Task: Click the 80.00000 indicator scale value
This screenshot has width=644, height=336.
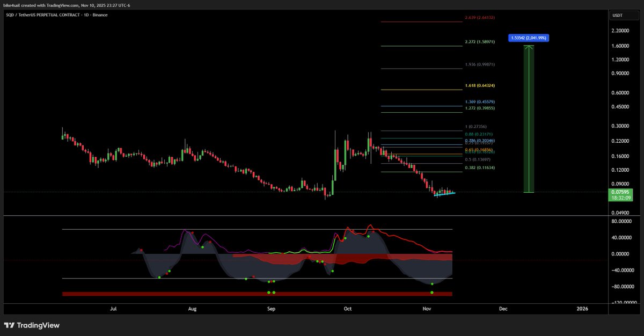Action: tap(620, 221)
